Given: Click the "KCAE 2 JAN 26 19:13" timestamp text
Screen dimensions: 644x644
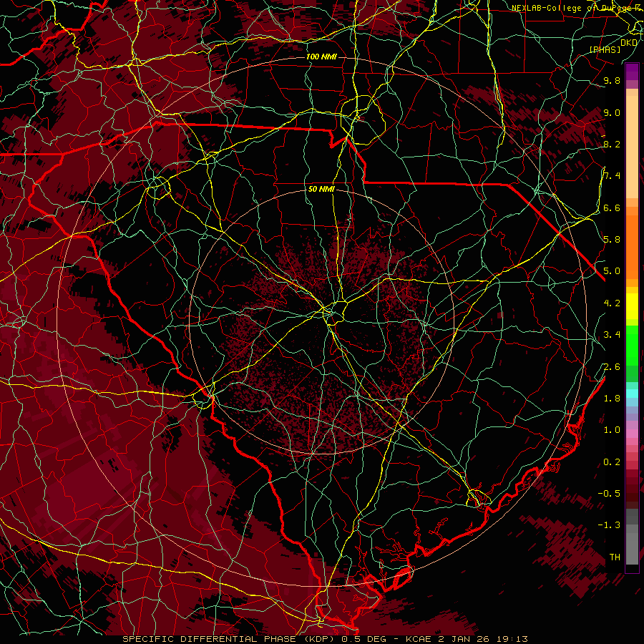Looking at the screenshot, I should [x=467, y=639].
